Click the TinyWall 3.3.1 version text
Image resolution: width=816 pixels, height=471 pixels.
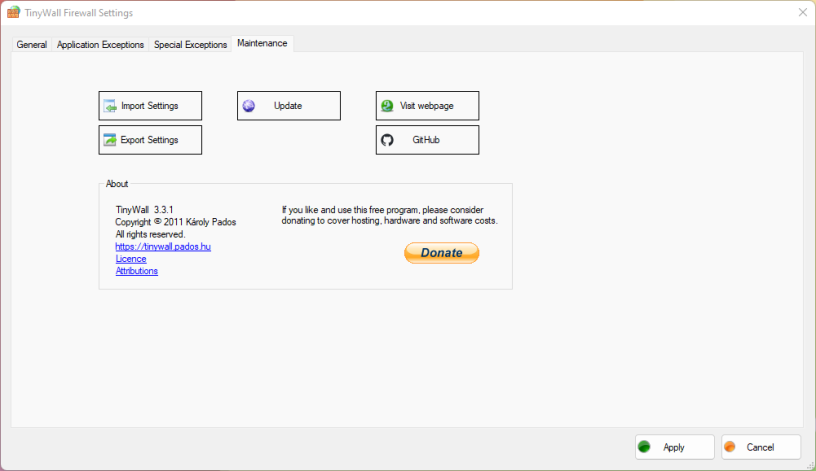[144, 210]
